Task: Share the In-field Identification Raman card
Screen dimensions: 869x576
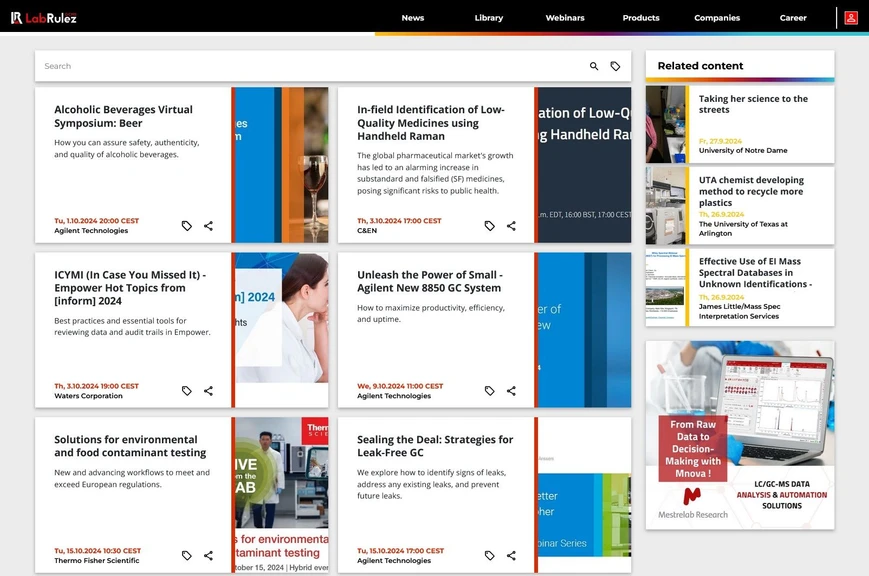Action: [x=511, y=226]
